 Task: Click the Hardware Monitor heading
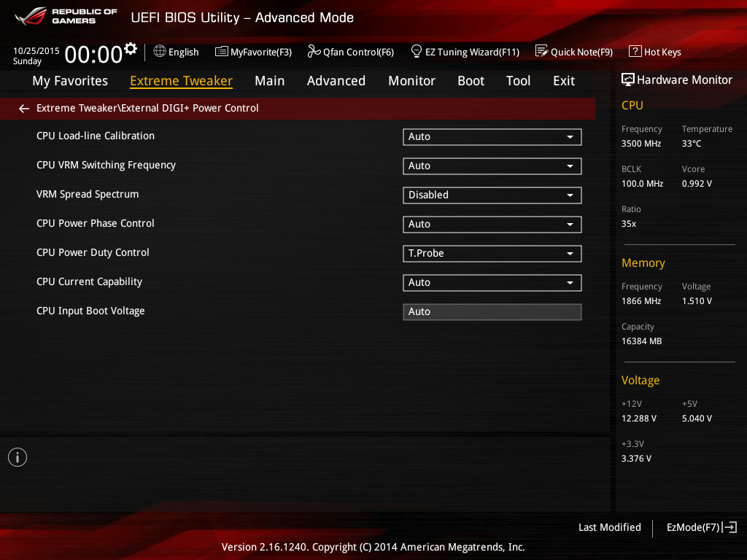click(x=684, y=80)
